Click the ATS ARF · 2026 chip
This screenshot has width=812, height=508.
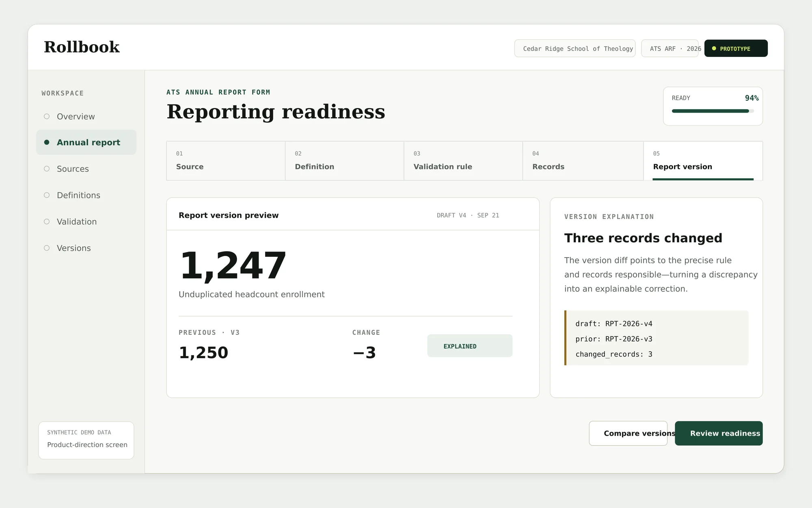670,48
